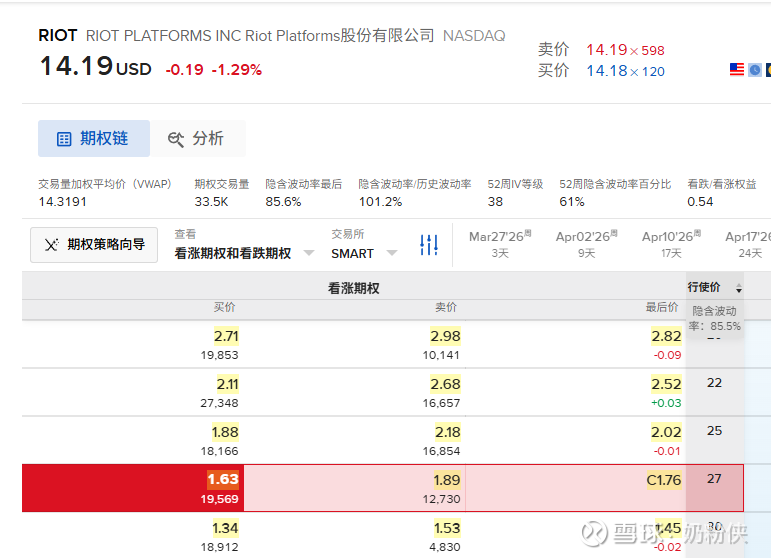Open the filter sliders settings icon
Image resolution: width=771 pixels, height=558 pixels.
pyautogui.click(x=429, y=244)
